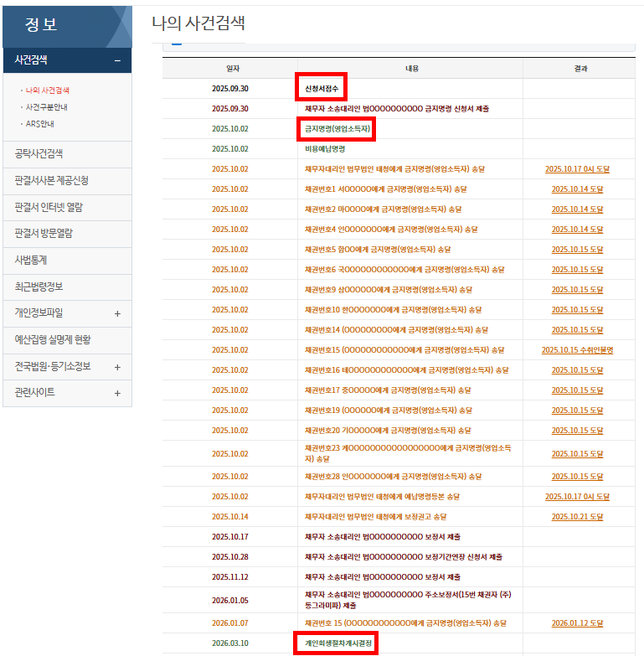Select the 관련사이트 menu label
This screenshot has width=644, height=656.
click(x=34, y=392)
